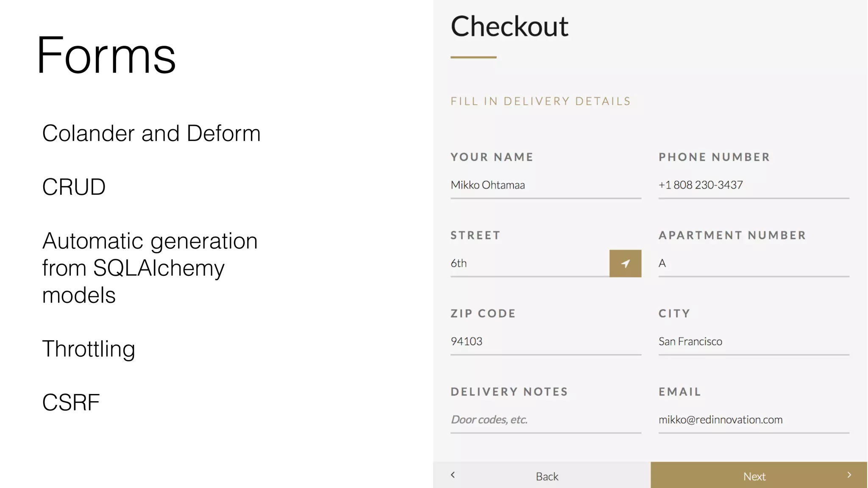This screenshot has width=868, height=488.
Task: Click the location arrow icon beside Street
Action: 625,263
